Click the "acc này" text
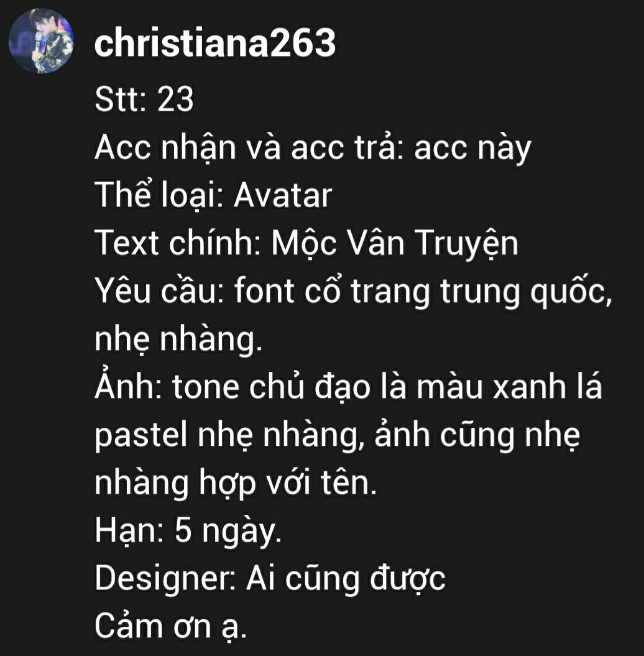This screenshot has height=656, width=644. click(472, 149)
